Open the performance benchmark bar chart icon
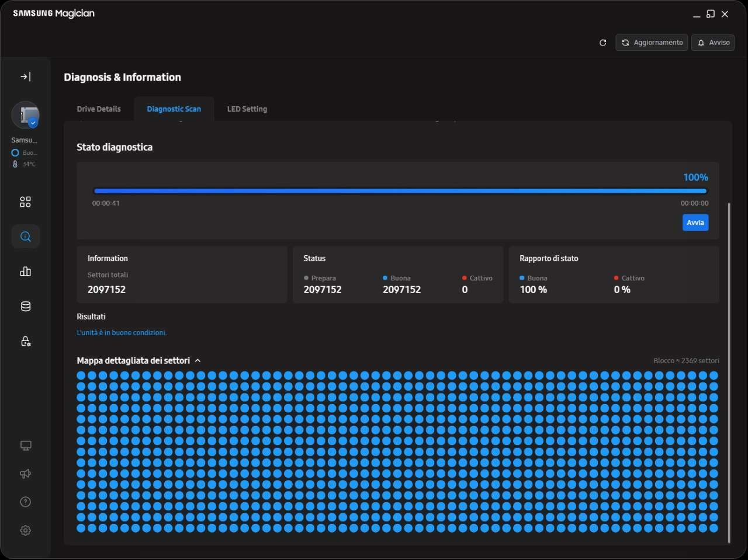The width and height of the screenshot is (748, 560). pos(25,272)
